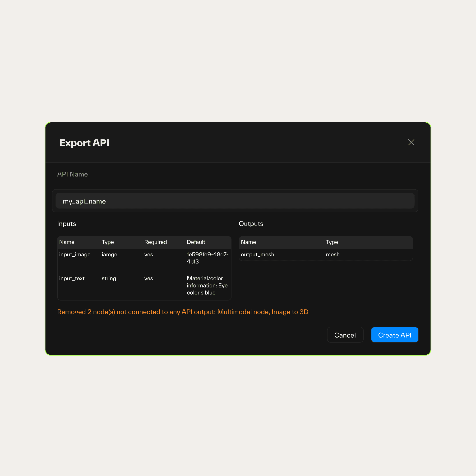This screenshot has width=476, height=476.
Task: Click default value 1e598fe9-48d7-4b13
Action: point(207,258)
